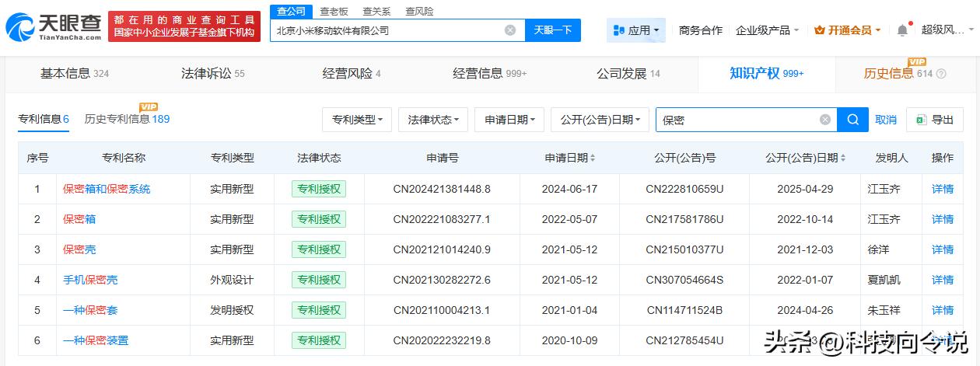Open patent 手机保密壳
Image resolution: width=980 pixels, height=366 pixels.
point(90,280)
